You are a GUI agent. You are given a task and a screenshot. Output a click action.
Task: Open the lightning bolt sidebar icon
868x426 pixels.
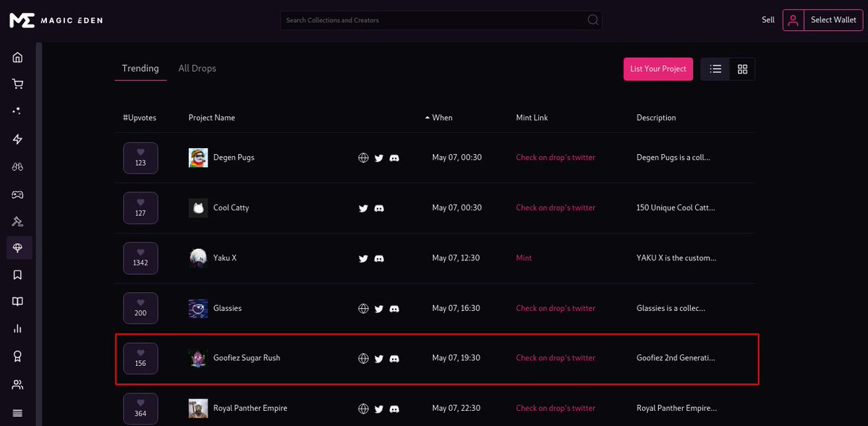[x=17, y=139]
